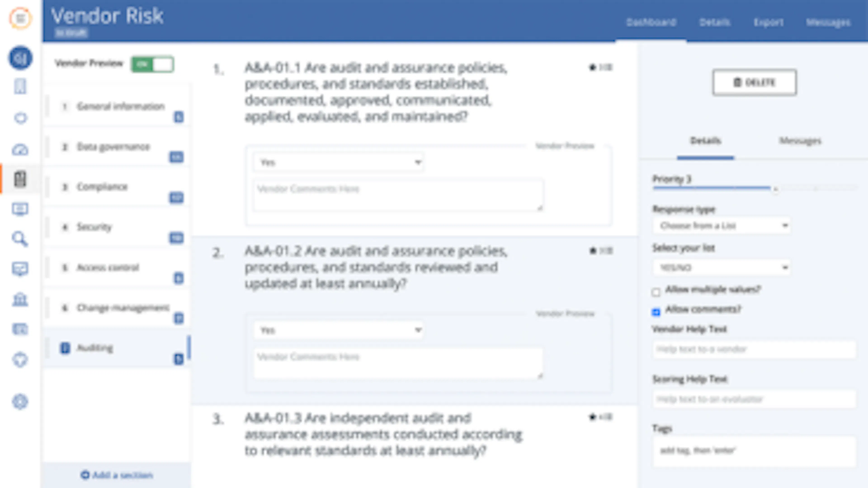Screen dimensions: 868x488
Task: Adjust the Priority slider
Action: pyautogui.click(x=775, y=189)
